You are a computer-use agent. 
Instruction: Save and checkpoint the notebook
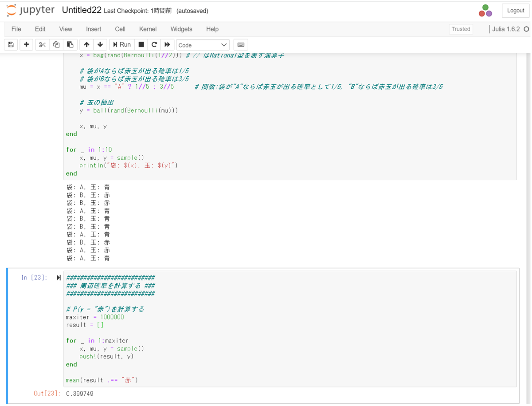pyautogui.click(x=11, y=45)
